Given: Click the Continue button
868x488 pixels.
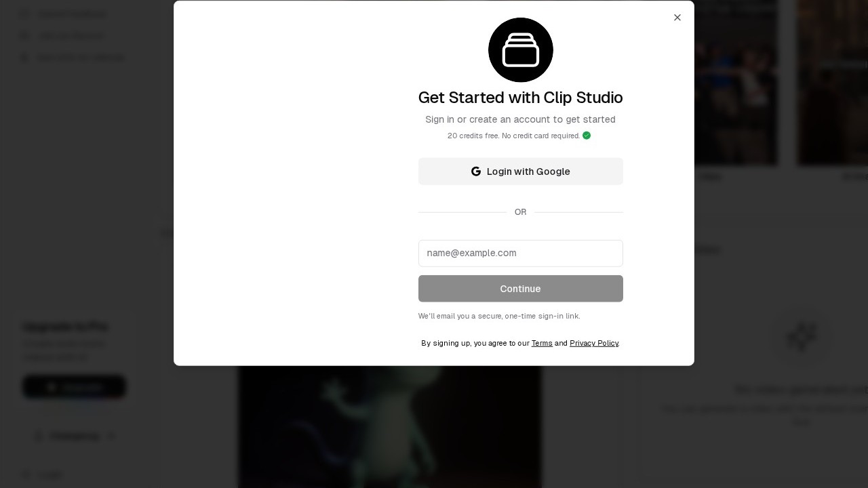Looking at the screenshot, I should (x=521, y=289).
